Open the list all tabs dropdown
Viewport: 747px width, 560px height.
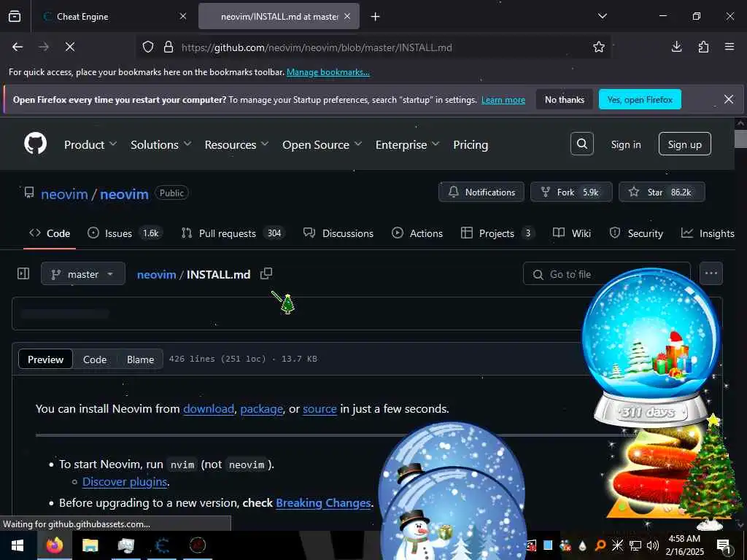pos(603,16)
